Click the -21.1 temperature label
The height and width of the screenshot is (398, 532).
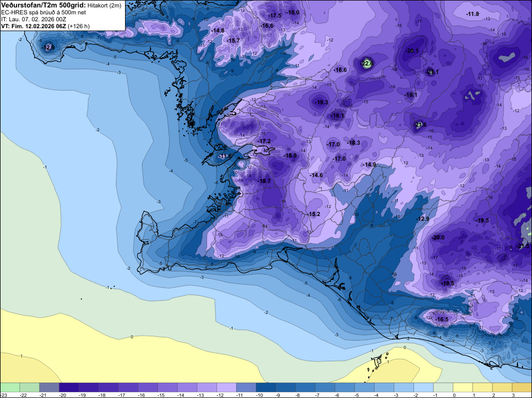(432, 72)
